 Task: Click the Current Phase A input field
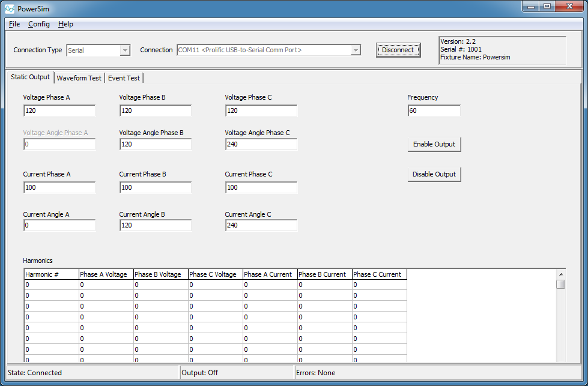(59, 187)
